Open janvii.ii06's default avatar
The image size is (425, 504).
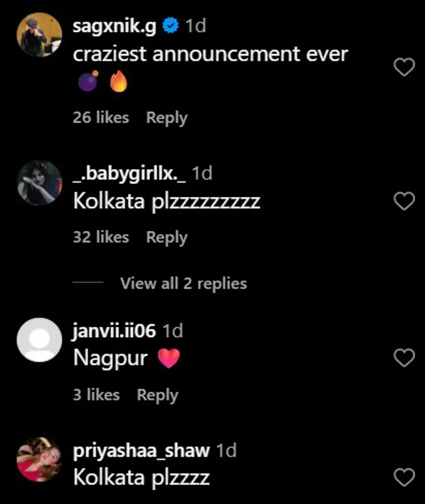(x=39, y=340)
